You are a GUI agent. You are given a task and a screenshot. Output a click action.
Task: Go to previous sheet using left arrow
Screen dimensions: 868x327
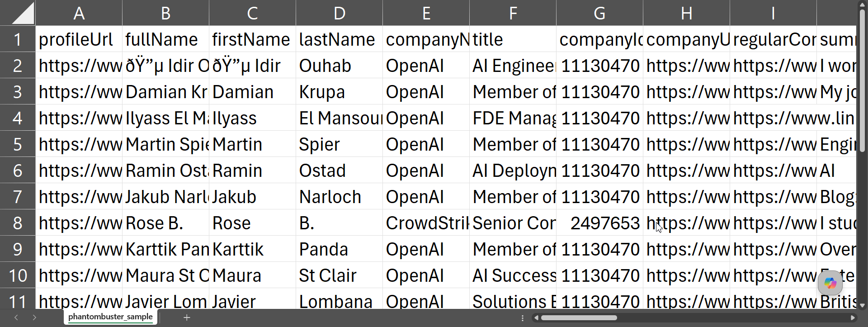click(x=16, y=318)
